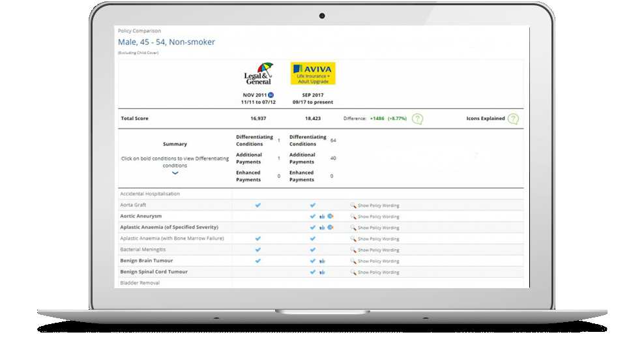Click thumbs-up icon in Benign Brain Tumour row

click(x=322, y=261)
